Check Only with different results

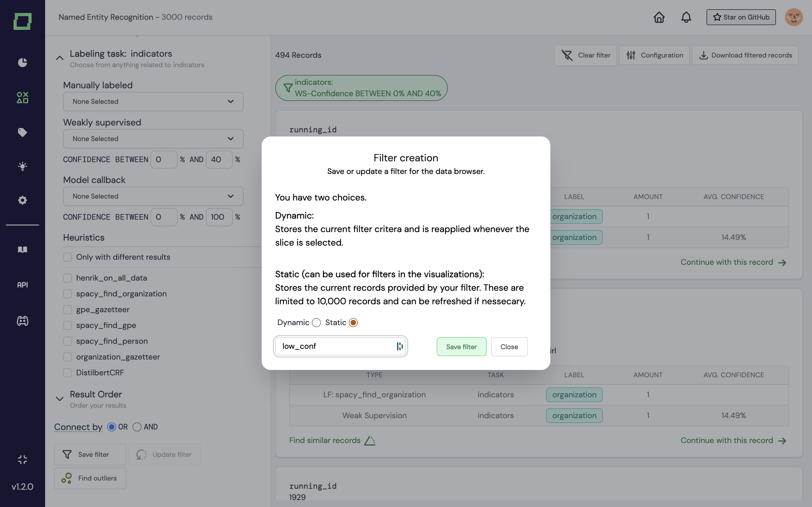pyautogui.click(x=68, y=257)
